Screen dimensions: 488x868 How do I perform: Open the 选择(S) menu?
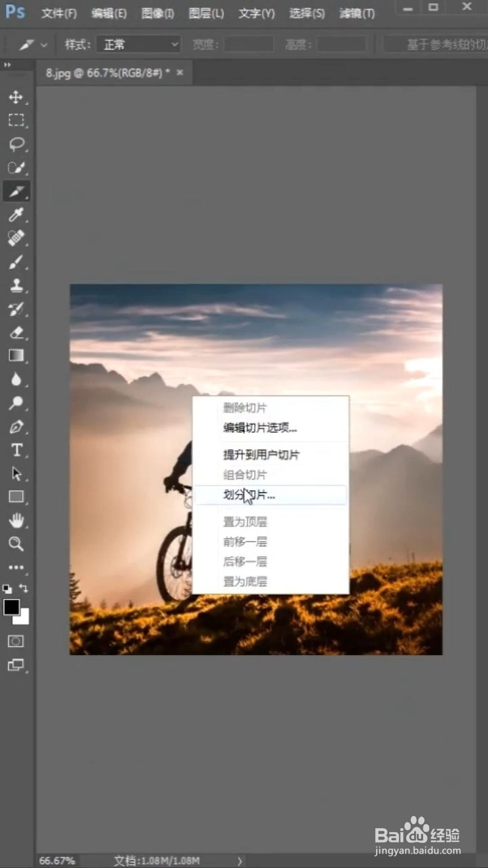[x=307, y=14]
